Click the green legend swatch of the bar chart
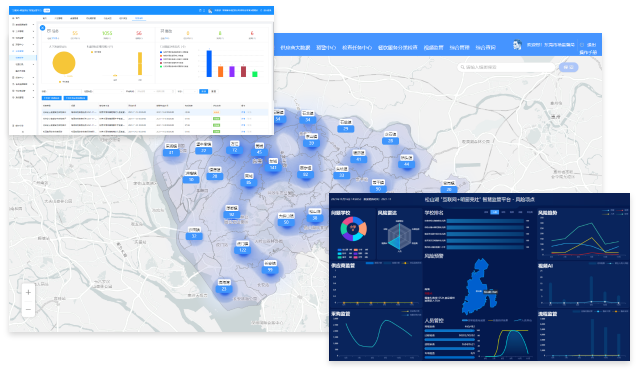The image size is (639, 373). click(x=161, y=66)
